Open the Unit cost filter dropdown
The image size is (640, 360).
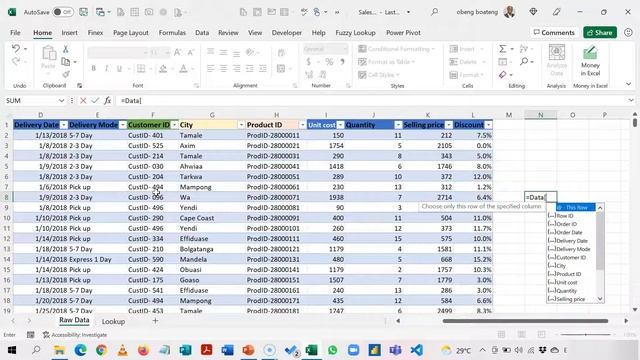pos(340,125)
